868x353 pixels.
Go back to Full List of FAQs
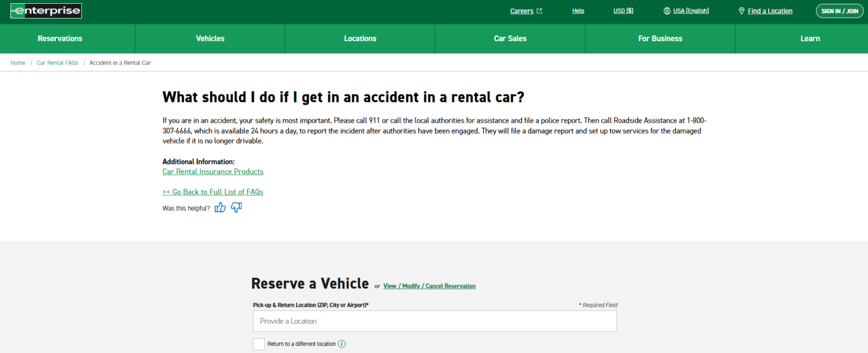213,192
